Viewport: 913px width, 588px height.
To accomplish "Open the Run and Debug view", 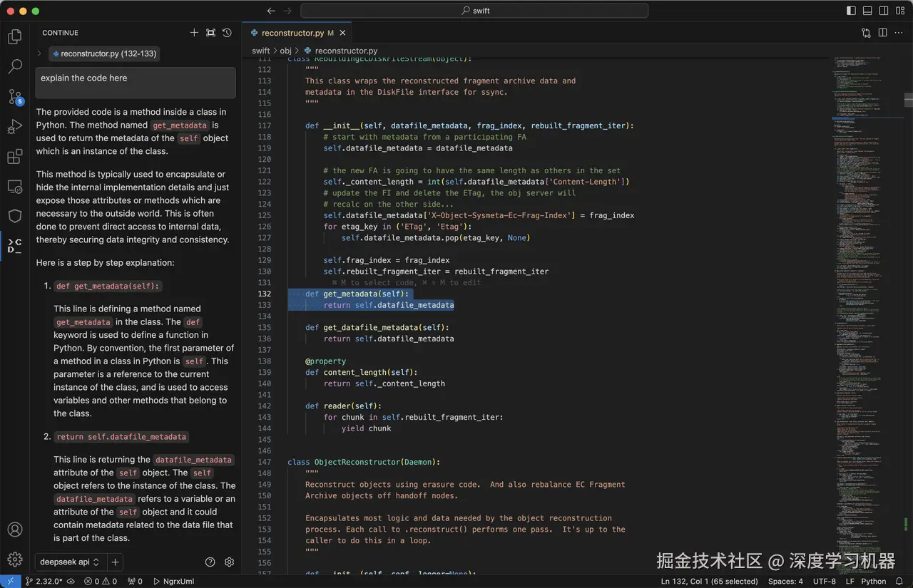I will [14, 127].
